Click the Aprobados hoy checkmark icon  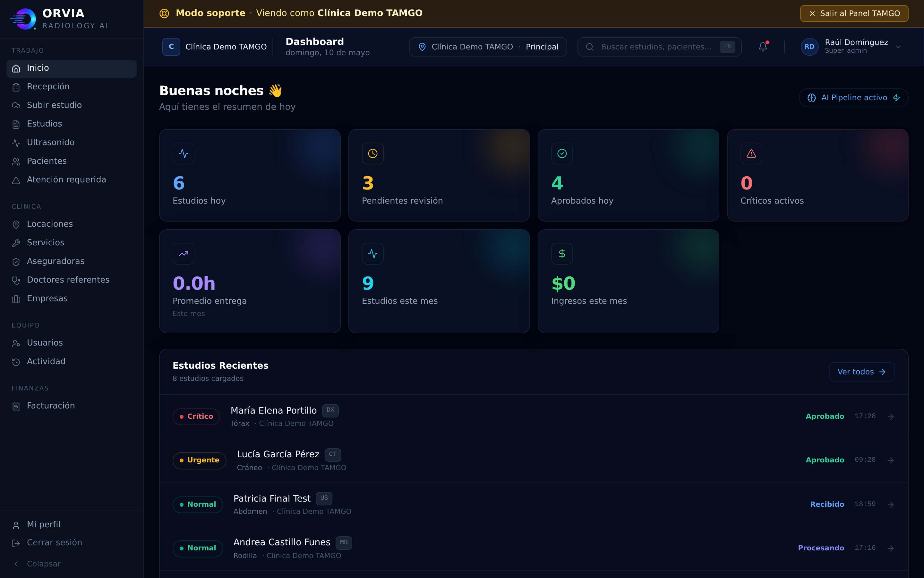562,153
